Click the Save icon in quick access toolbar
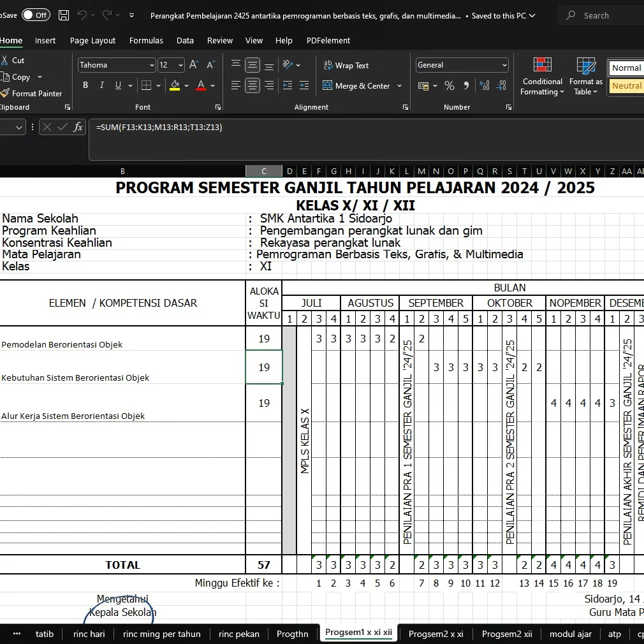Image resolution: width=644 pixels, height=644 pixels. (63, 14)
